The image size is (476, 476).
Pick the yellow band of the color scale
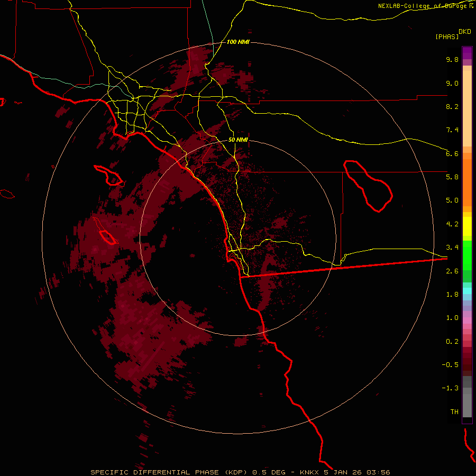point(467,226)
